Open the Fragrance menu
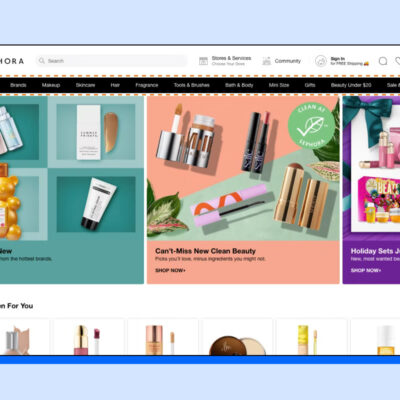The height and width of the screenshot is (400, 400). click(147, 85)
